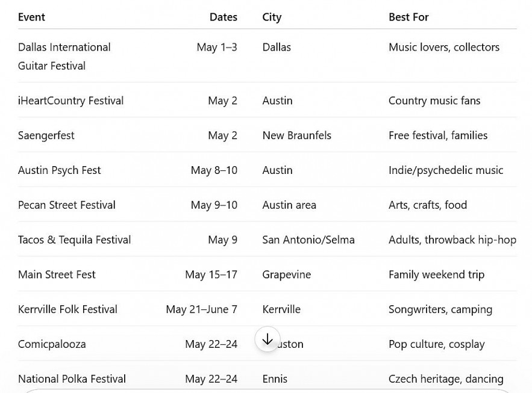Viewport: 532px width, 393px height.
Task: Click the Best For column header
Action: 408,17
